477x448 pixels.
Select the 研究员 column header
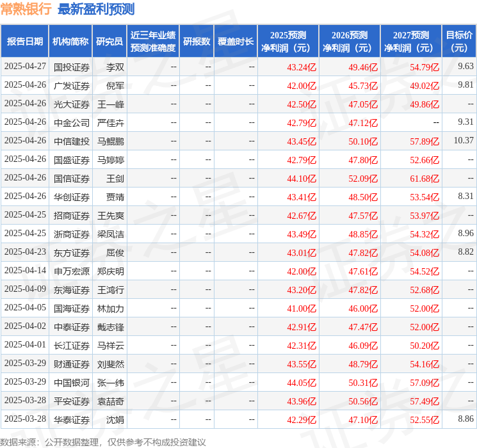pyautogui.click(x=109, y=42)
